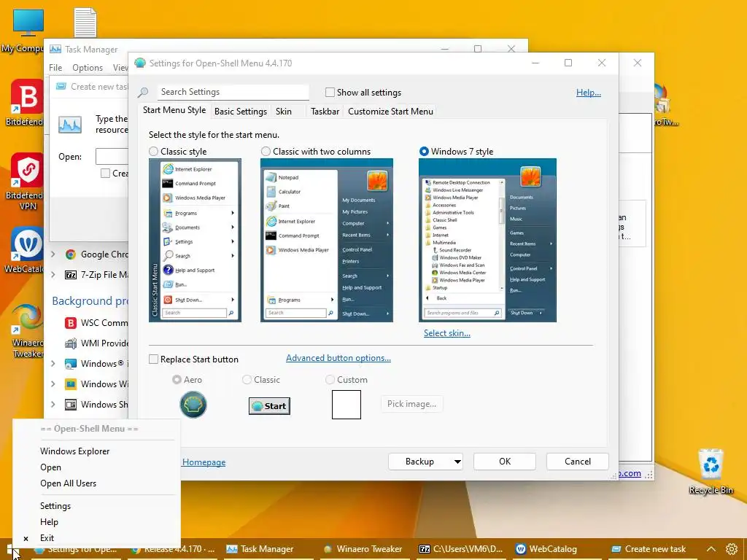Click the custom button image preview box

click(347, 405)
